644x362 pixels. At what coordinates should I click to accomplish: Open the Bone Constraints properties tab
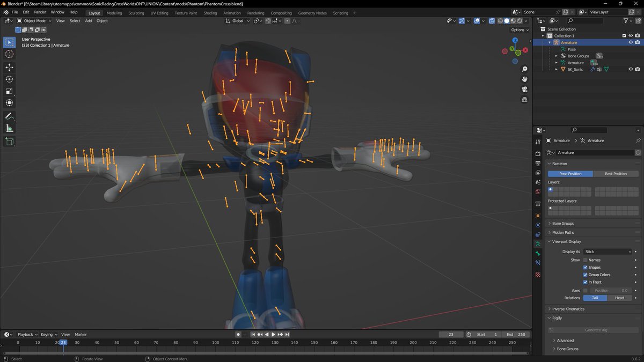click(x=538, y=263)
